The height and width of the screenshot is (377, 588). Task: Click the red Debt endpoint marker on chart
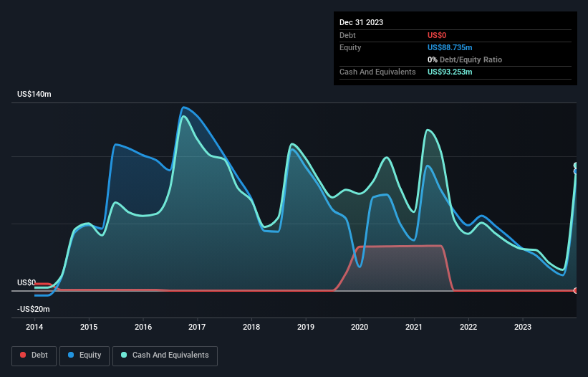(x=576, y=290)
